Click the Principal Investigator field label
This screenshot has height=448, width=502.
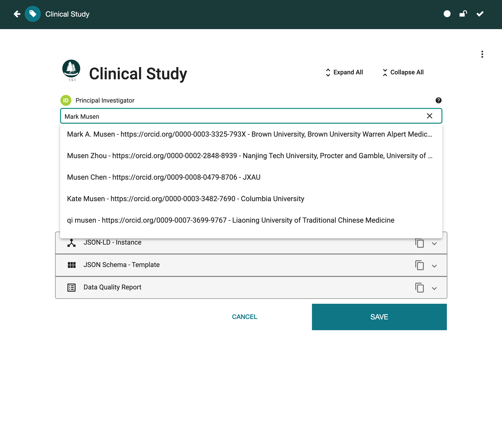click(x=105, y=100)
